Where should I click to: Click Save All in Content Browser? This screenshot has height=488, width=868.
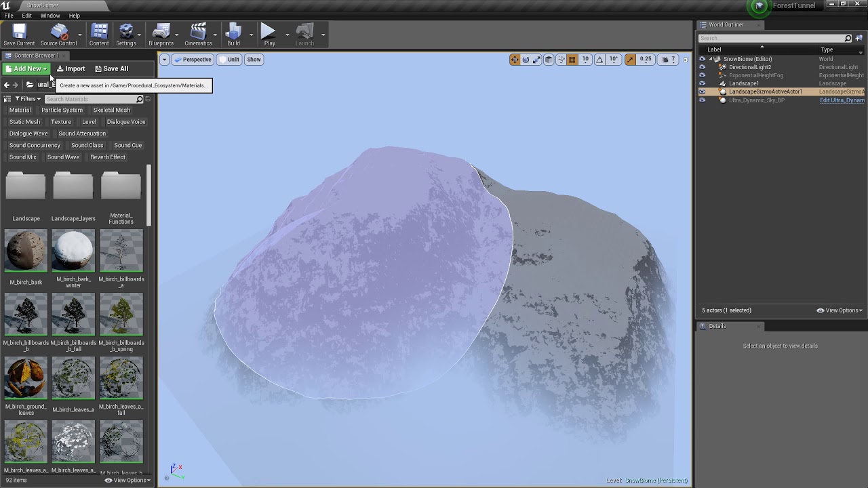pos(111,68)
